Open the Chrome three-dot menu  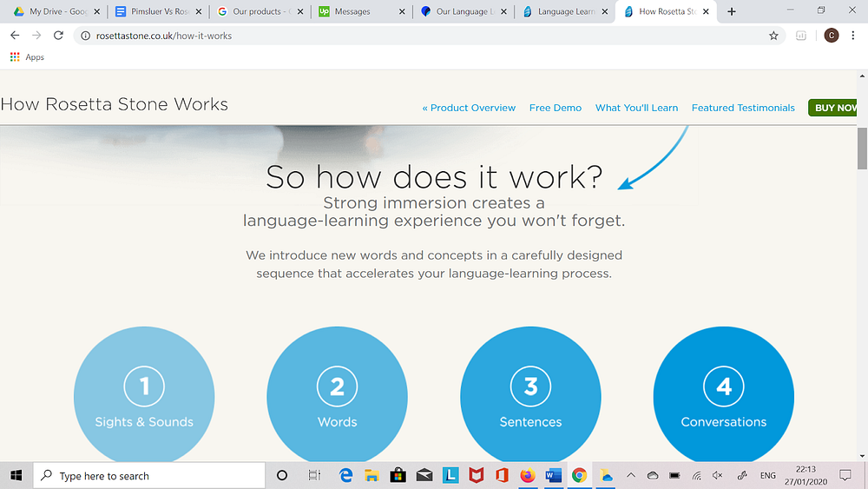tap(853, 36)
